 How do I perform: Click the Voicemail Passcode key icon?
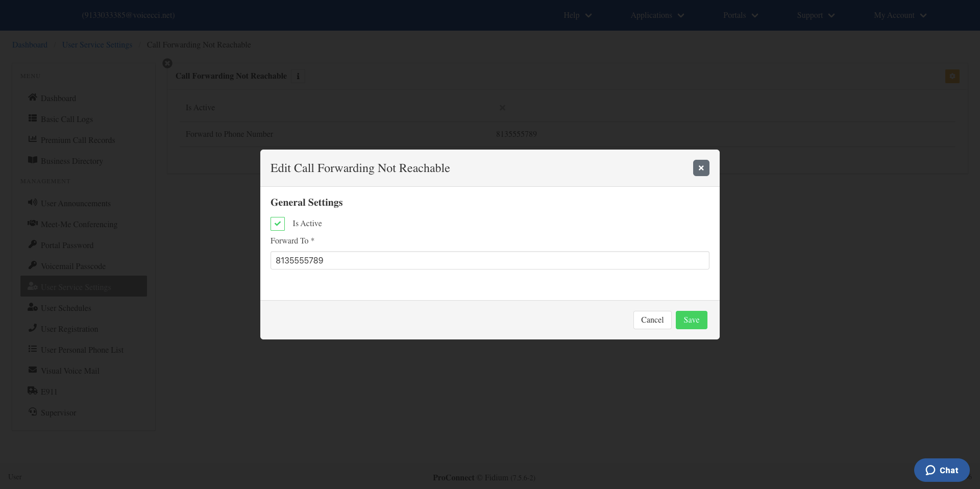pos(33,265)
